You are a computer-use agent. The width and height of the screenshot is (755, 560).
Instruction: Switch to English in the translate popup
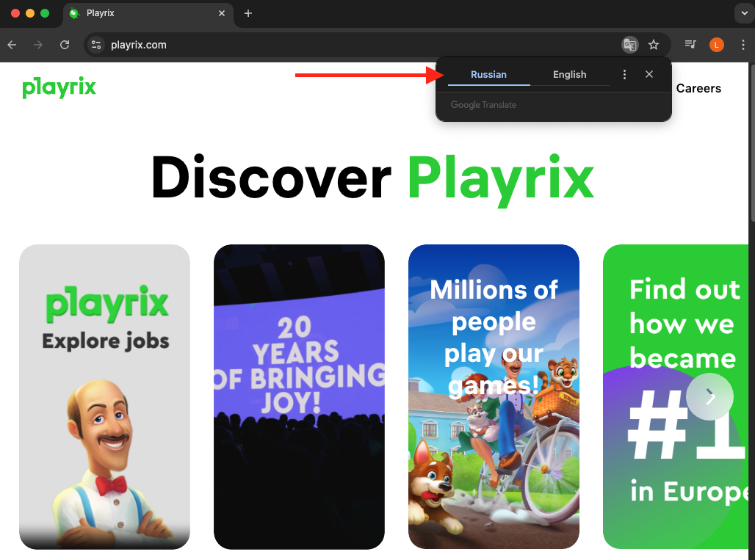pos(570,75)
